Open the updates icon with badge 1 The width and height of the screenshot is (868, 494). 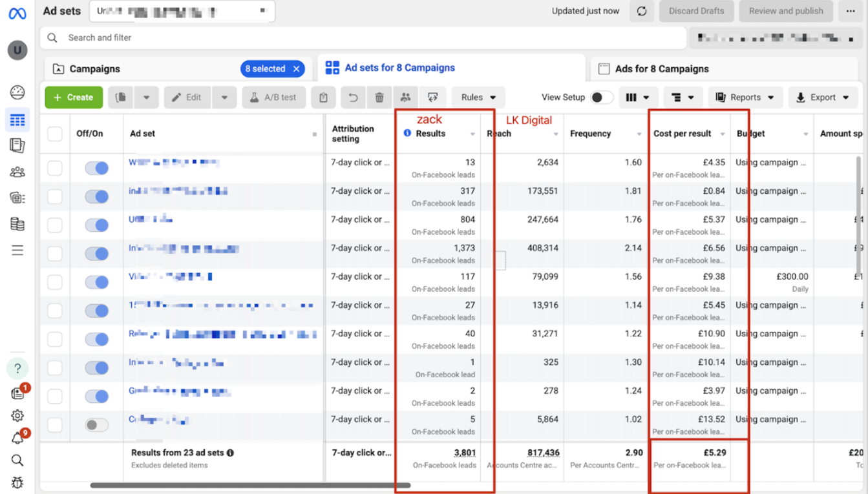[17, 393]
